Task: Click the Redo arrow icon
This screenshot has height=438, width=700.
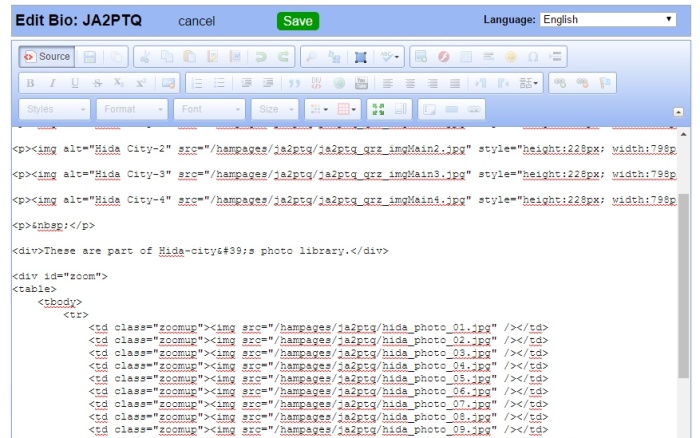Action: coord(283,57)
